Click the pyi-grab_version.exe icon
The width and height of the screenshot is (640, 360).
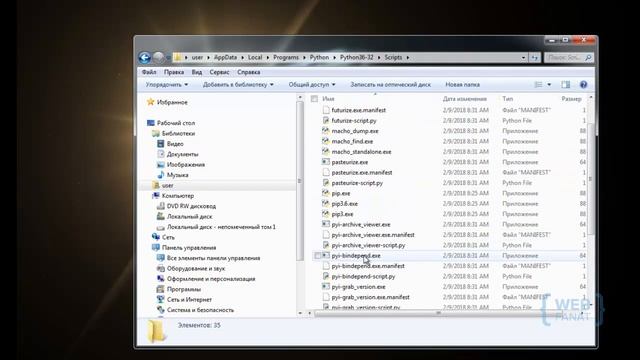click(325, 287)
